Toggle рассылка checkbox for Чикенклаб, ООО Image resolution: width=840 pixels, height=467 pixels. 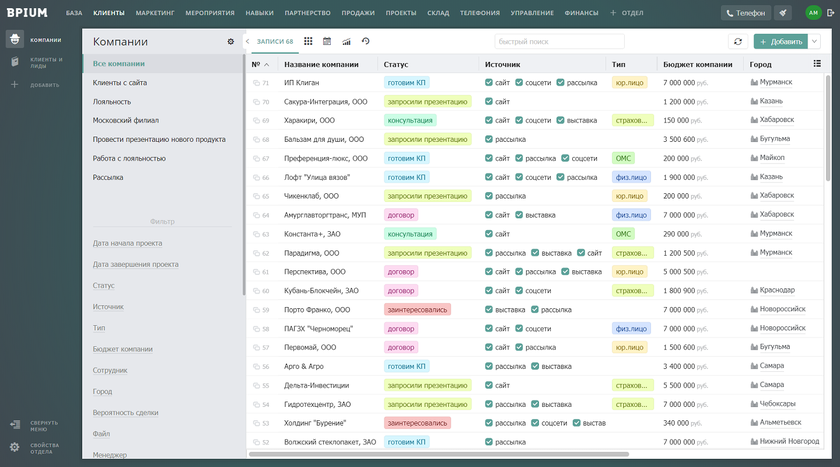(489, 196)
